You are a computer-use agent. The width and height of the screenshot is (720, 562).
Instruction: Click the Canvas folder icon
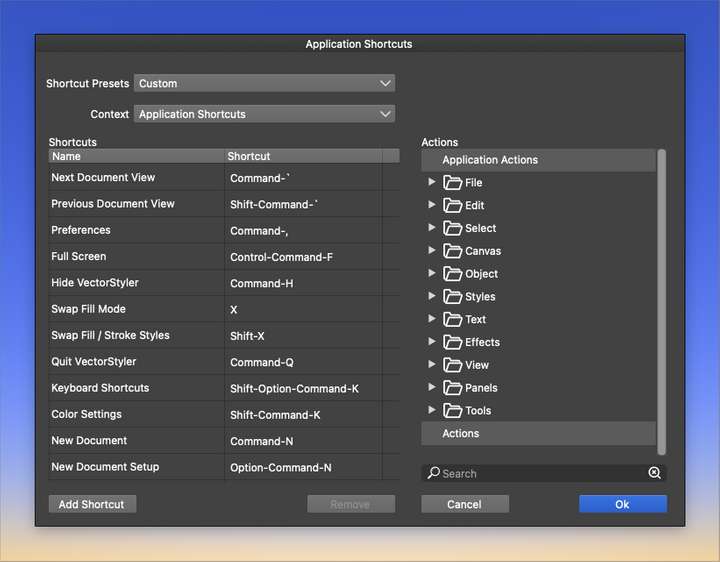[452, 251]
